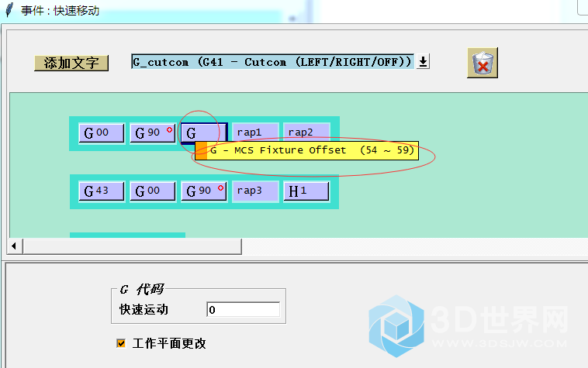This screenshot has height=368, width=588.
Task: Select the G 00 word in second block
Action: [x=153, y=191]
